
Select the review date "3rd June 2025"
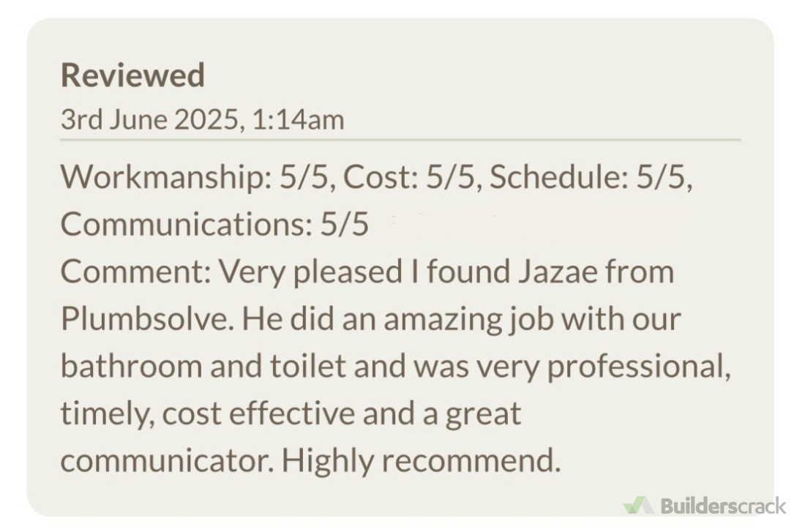pos(148,119)
